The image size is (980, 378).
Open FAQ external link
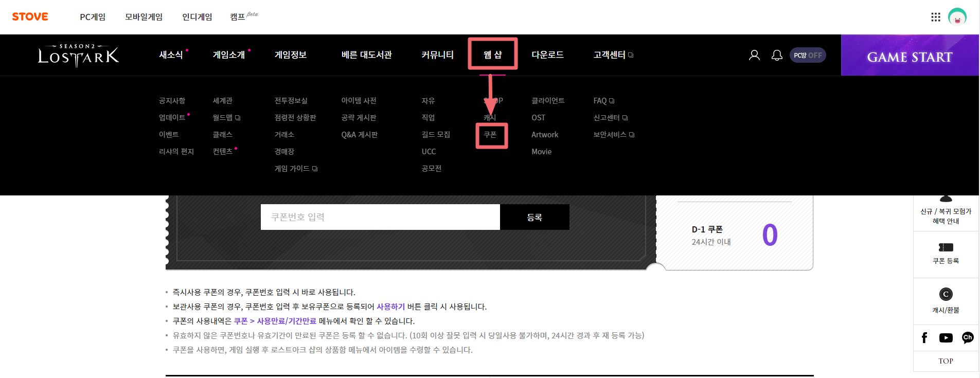point(604,101)
